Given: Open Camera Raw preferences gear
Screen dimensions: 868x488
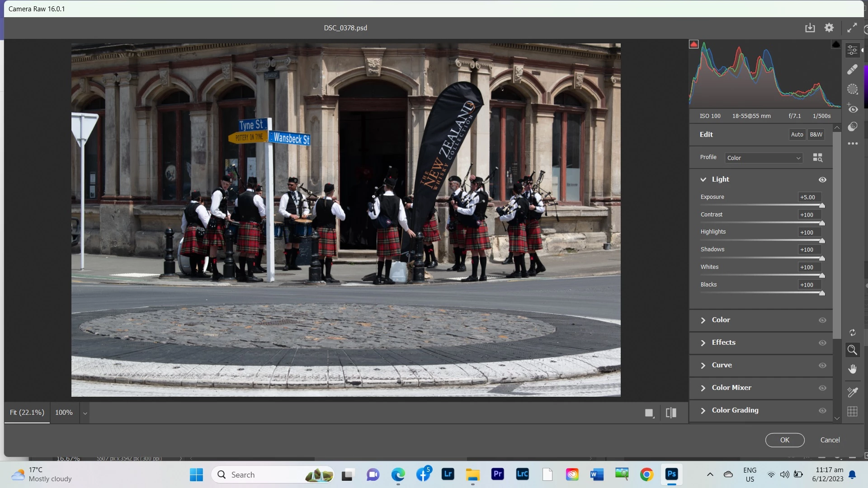Looking at the screenshot, I should click(829, 28).
